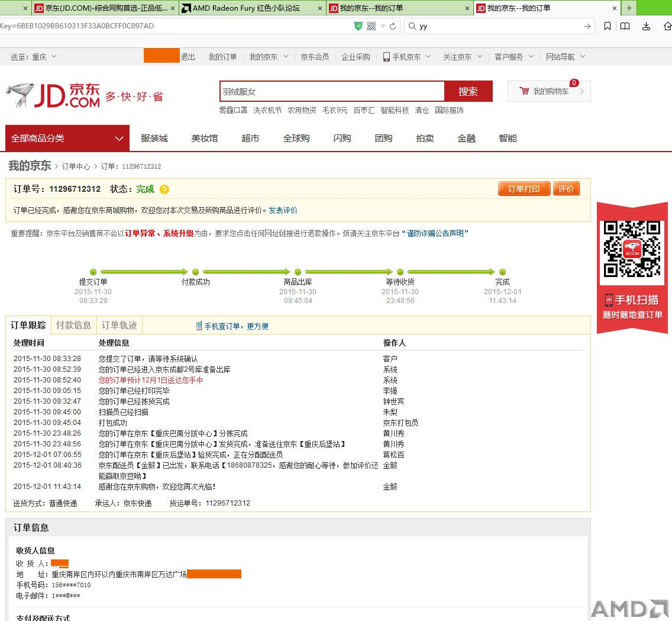Screen dimensions: 672x621
Task: Close the active 我的京东--我的订单 tab
Action: coord(615,8)
